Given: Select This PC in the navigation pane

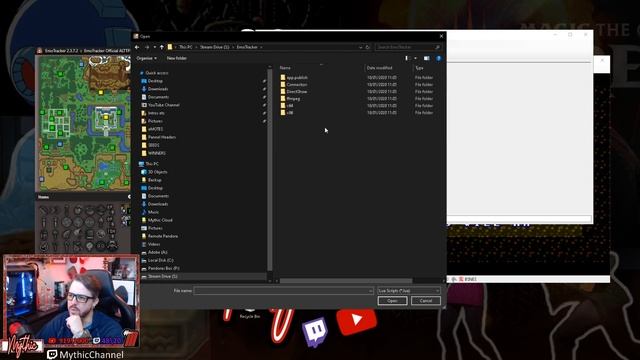Looking at the screenshot, I should tap(152, 164).
